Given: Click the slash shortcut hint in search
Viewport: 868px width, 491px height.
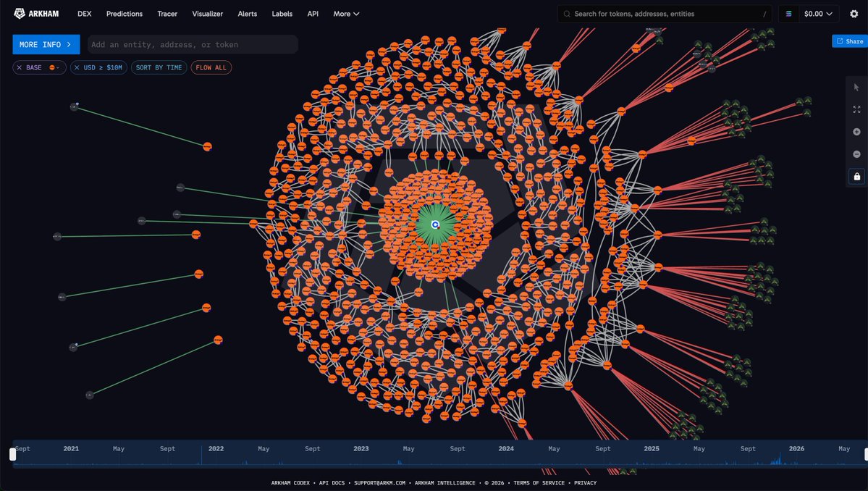Looking at the screenshot, I should (x=764, y=14).
